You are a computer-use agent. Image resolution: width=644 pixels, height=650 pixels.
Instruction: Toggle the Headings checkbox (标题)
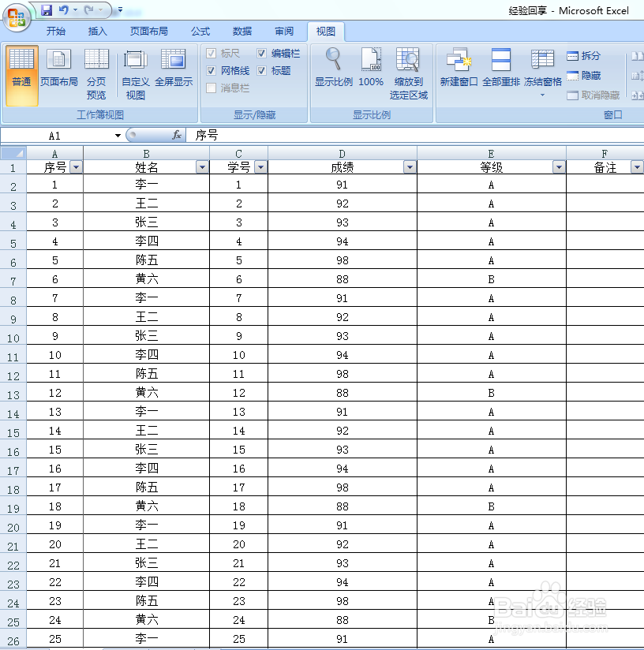262,70
